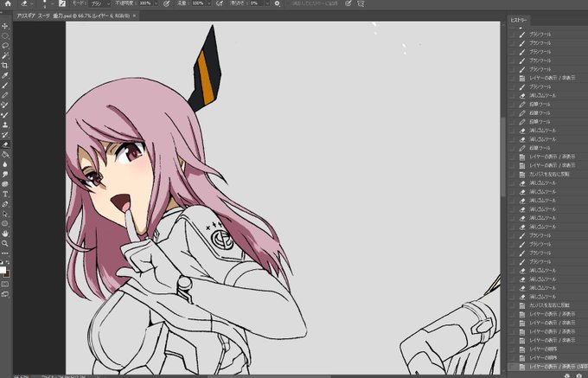This screenshot has height=378, width=588.
Task: Open smoothing options gear
Action: 277,3
